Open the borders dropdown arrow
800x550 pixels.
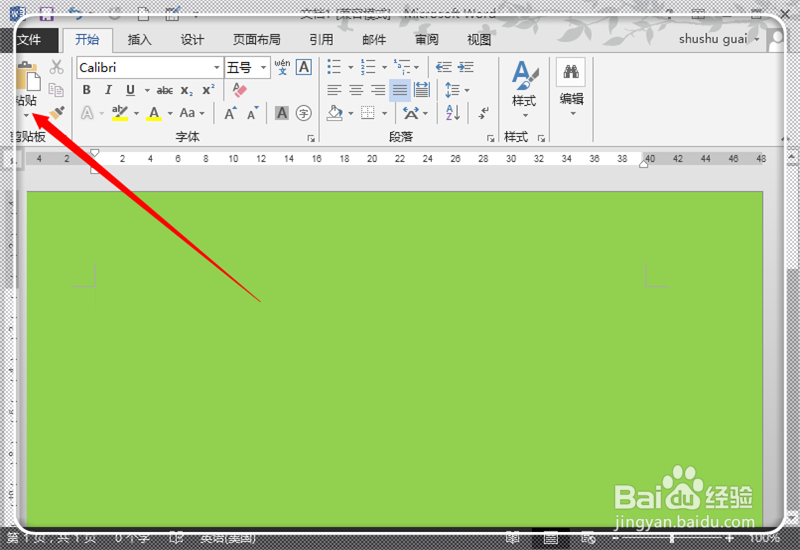[x=385, y=113]
